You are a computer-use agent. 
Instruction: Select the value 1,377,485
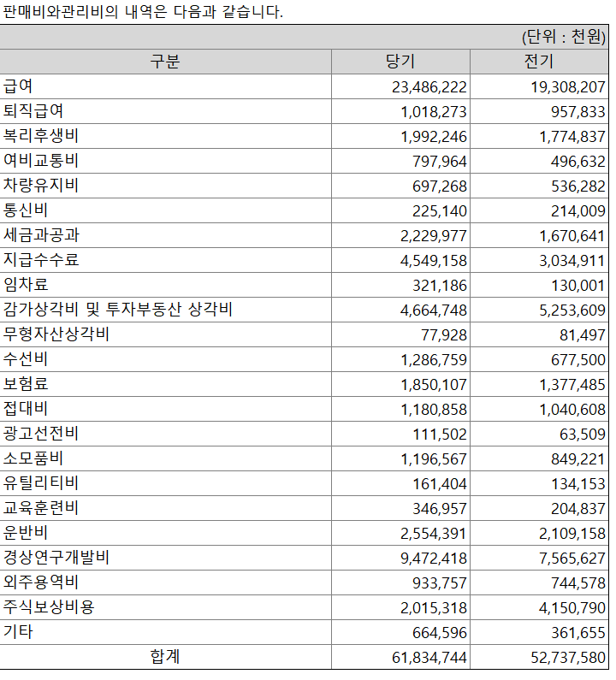(x=572, y=385)
